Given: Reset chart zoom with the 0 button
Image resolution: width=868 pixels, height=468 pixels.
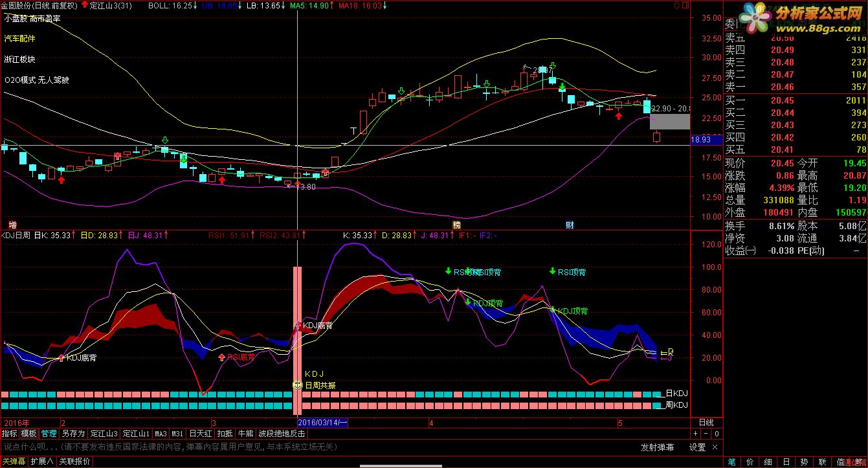Looking at the screenshot, I should [x=717, y=434].
